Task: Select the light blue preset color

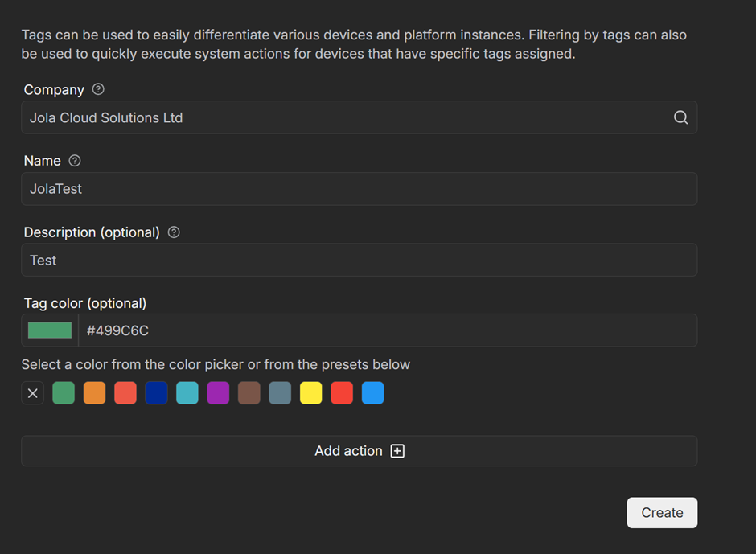Action: pos(373,393)
